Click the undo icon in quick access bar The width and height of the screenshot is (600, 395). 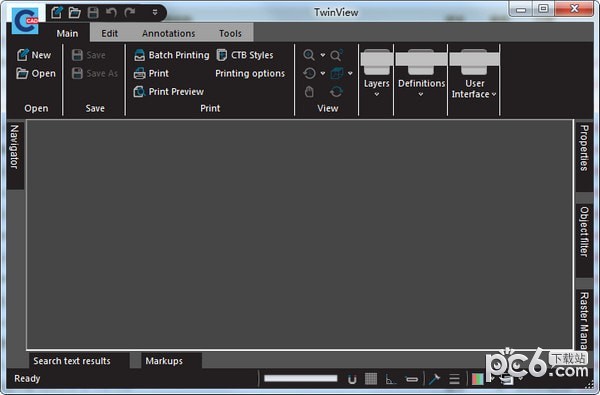[111, 13]
